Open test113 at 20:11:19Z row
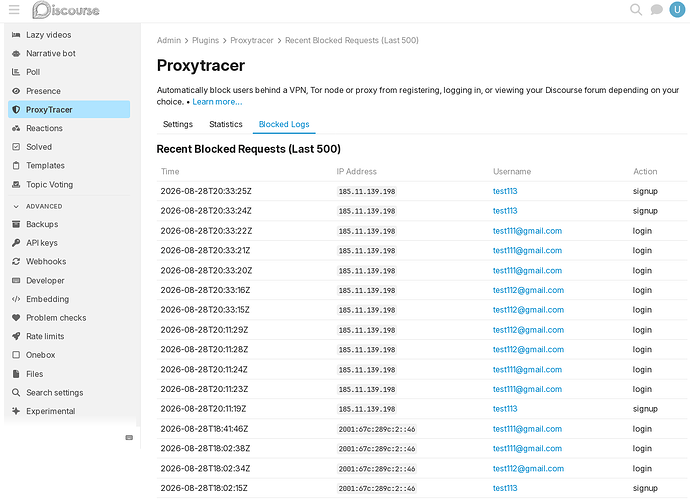Viewport: 690px width, 499px height. pos(505,409)
